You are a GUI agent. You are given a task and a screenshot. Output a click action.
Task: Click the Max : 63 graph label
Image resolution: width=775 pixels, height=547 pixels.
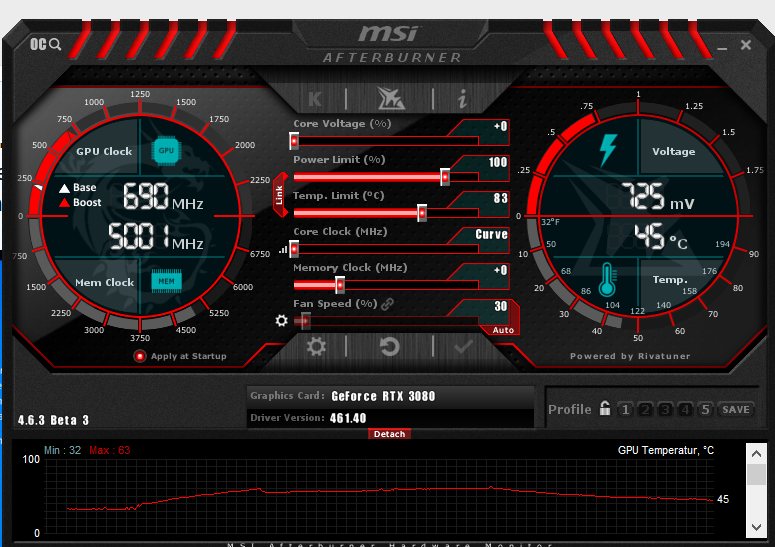(x=110, y=450)
